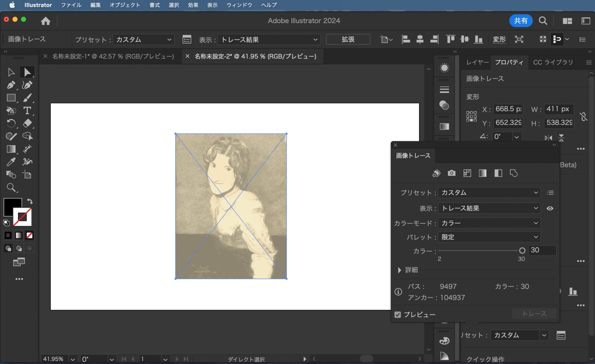595x364 pixels.
Task: Apply the Outline trace preset icon
Action: point(514,173)
